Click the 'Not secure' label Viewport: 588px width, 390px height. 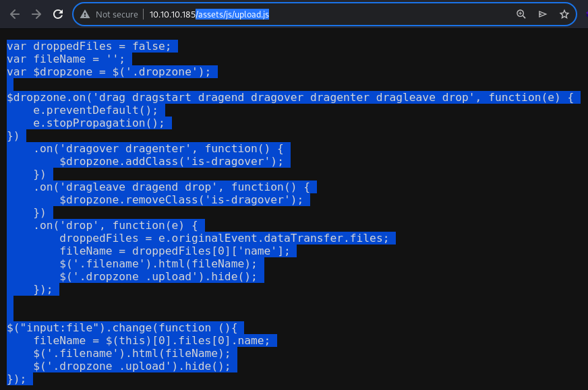tap(117, 15)
